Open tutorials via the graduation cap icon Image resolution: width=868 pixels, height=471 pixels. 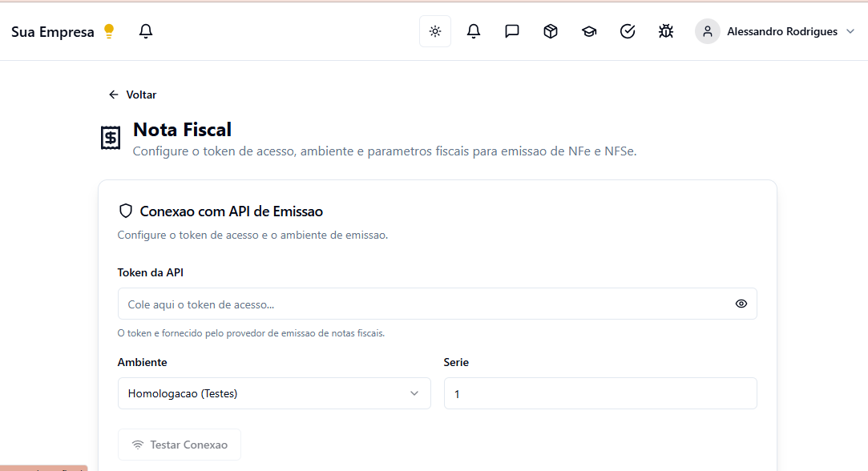(588, 30)
